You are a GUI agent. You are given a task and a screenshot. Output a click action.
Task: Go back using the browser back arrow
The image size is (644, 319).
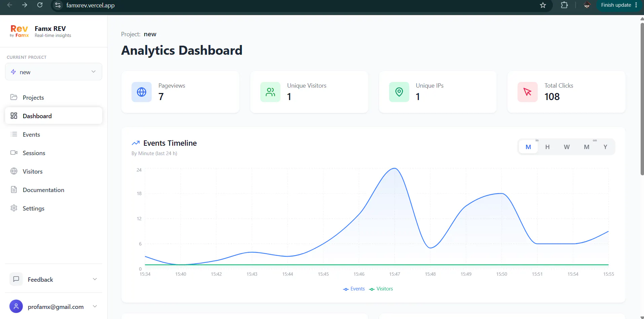click(10, 5)
